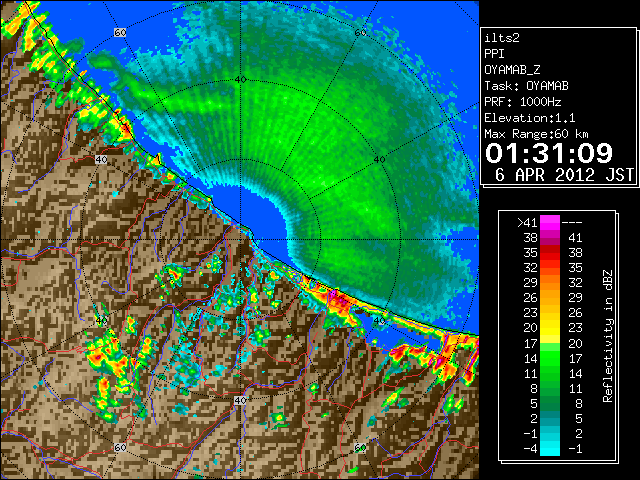Click the 41 value in right legend column
The image size is (640, 480).
click(575, 238)
